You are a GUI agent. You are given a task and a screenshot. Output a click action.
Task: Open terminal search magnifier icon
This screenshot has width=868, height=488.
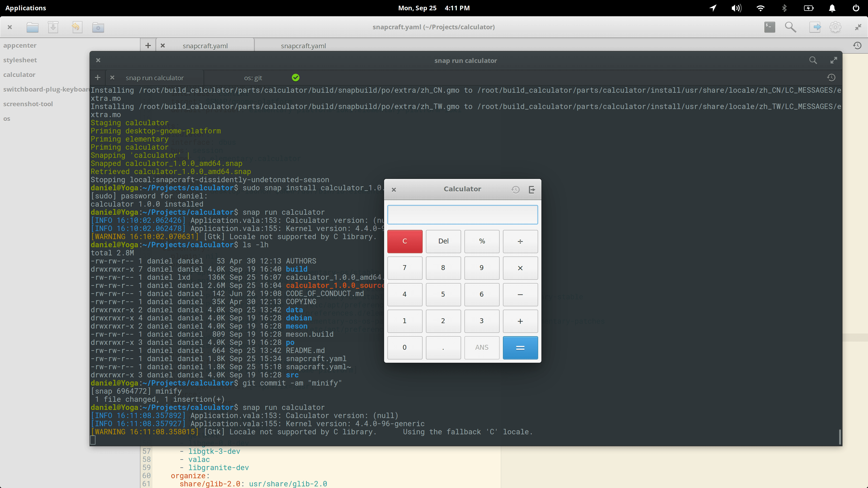(813, 60)
